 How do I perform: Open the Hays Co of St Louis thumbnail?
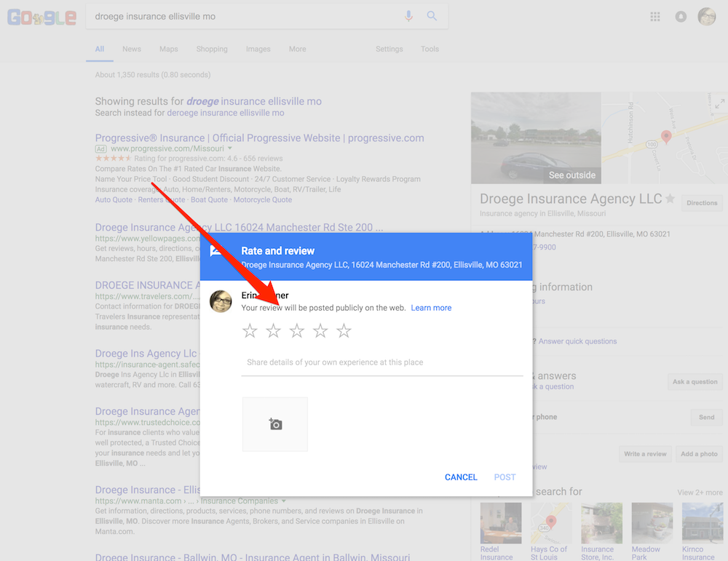point(551,523)
